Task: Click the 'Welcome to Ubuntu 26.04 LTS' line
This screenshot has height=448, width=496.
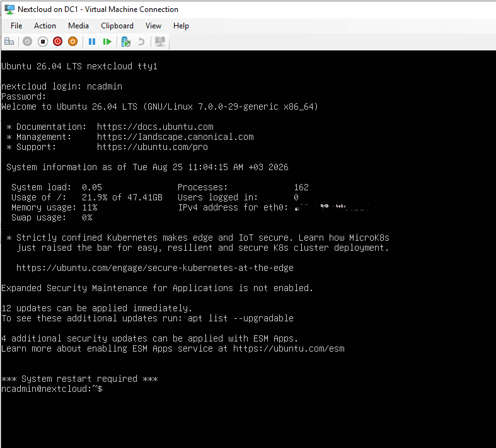Action: [159, 106]
